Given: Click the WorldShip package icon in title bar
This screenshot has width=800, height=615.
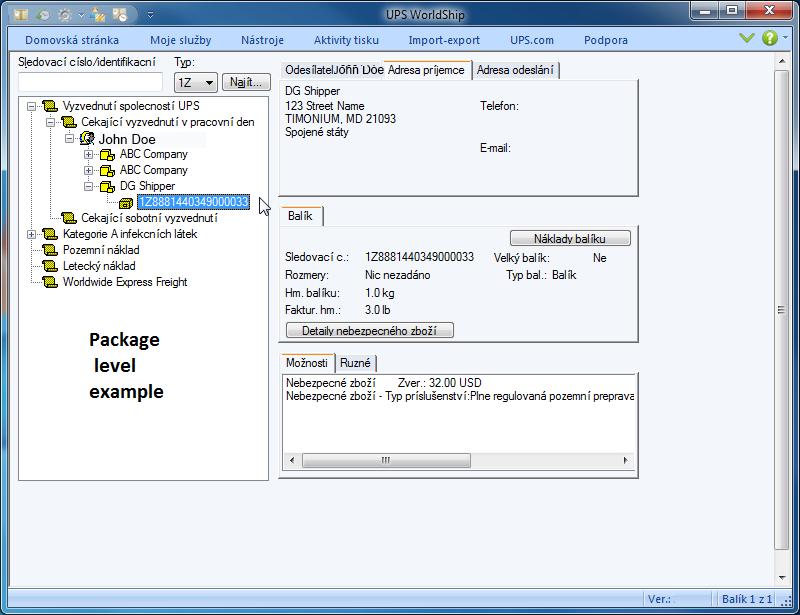Looking at the screenshot, I should coord(21,15).
